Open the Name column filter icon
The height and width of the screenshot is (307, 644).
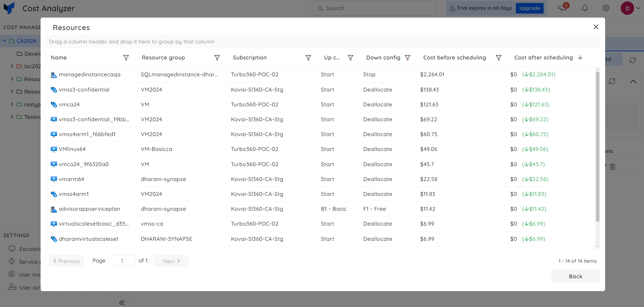click(x=126, y=58)
